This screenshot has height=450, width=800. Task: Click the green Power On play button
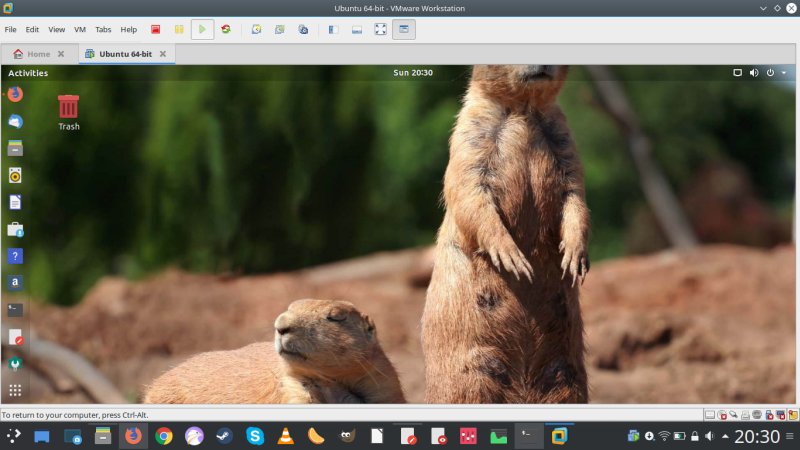[202, 29]
